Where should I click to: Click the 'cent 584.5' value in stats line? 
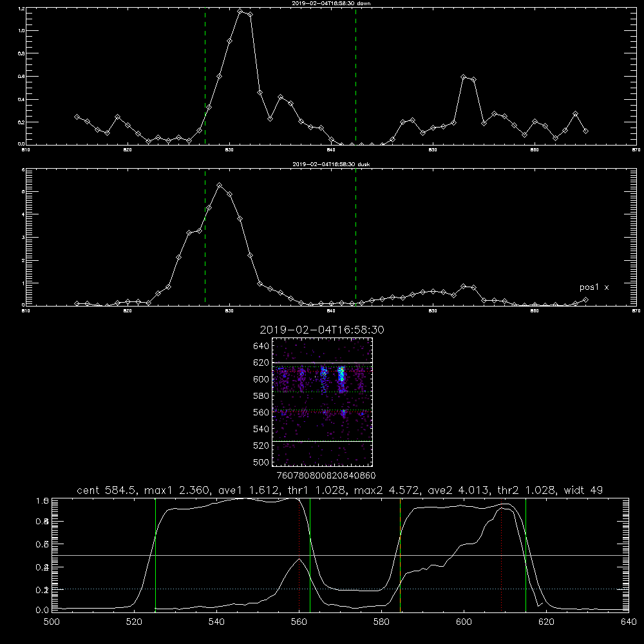[108, 490]
